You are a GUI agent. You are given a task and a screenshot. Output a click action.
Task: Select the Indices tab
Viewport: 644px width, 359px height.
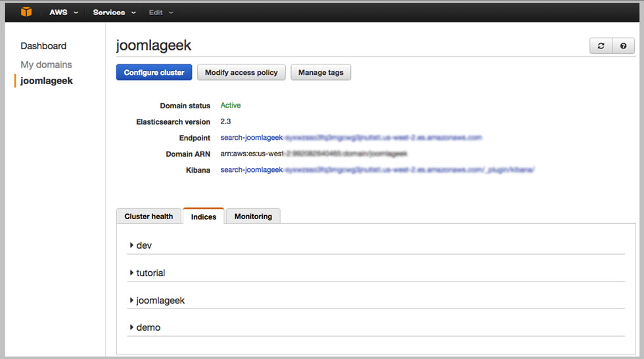pos(203,217)
